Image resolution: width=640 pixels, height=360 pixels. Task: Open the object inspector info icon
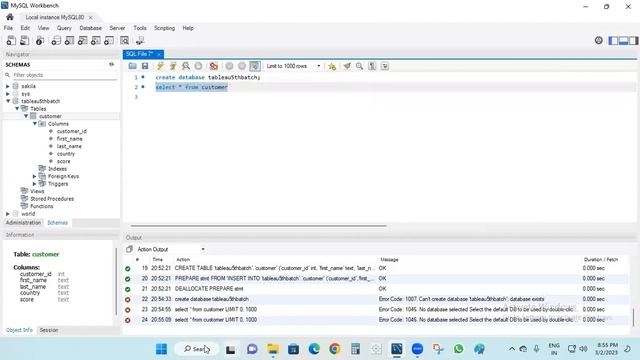(x=40, y=40)
